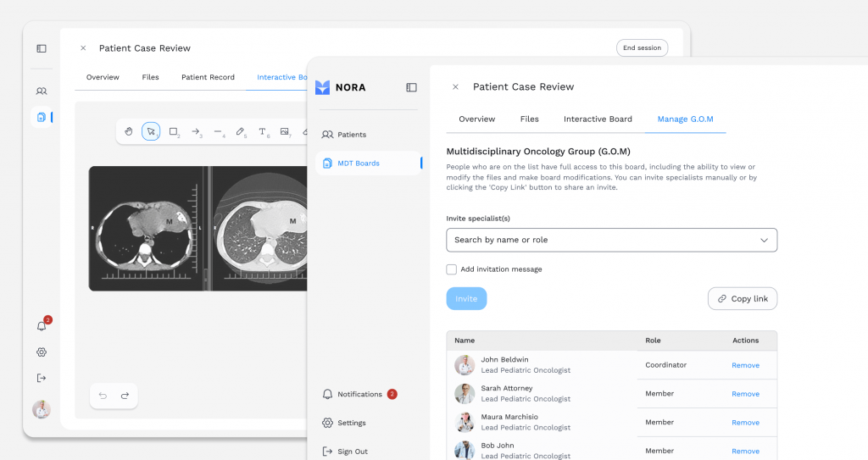This screenshot has height=460, width=868.
Task: Select the Pencil draw tool
Action: pyautogui.click(x=240, y=131)
